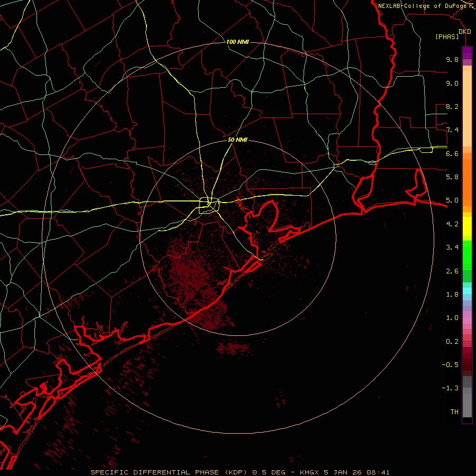
Task: Click the 50 NMI range ring label
Action: 237,140
